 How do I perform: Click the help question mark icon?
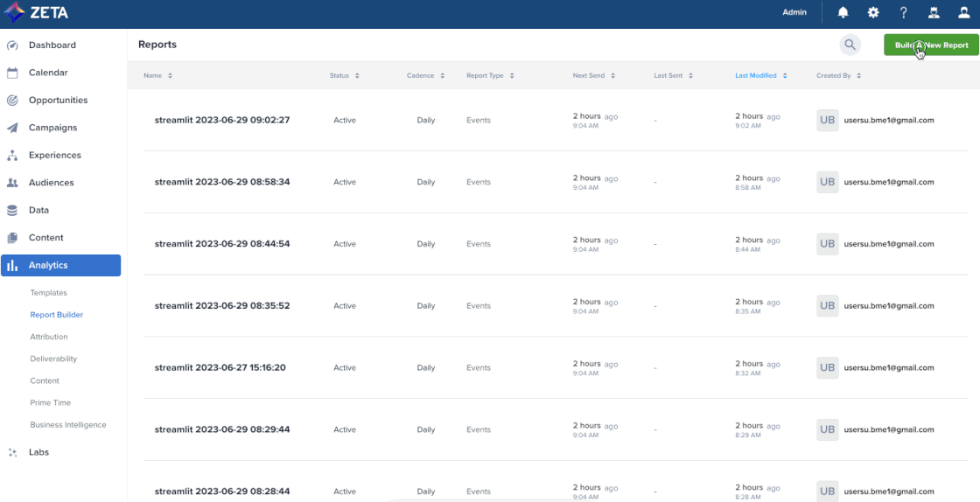click(904, 13)
